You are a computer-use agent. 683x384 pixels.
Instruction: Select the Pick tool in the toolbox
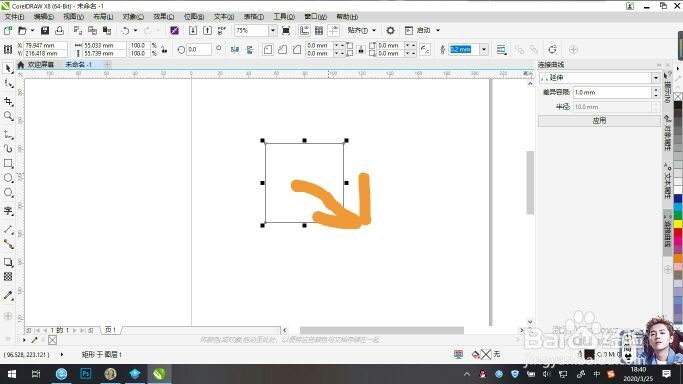pyautogui.click(x=8, y=68)
